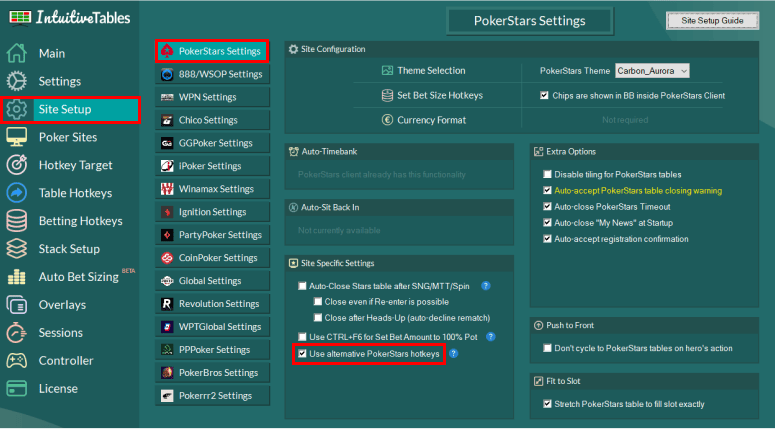This screenshot has width=775, height=429.
Task: Toggle Auto-close "My News" at Startup
Action: tap(547, 222)
